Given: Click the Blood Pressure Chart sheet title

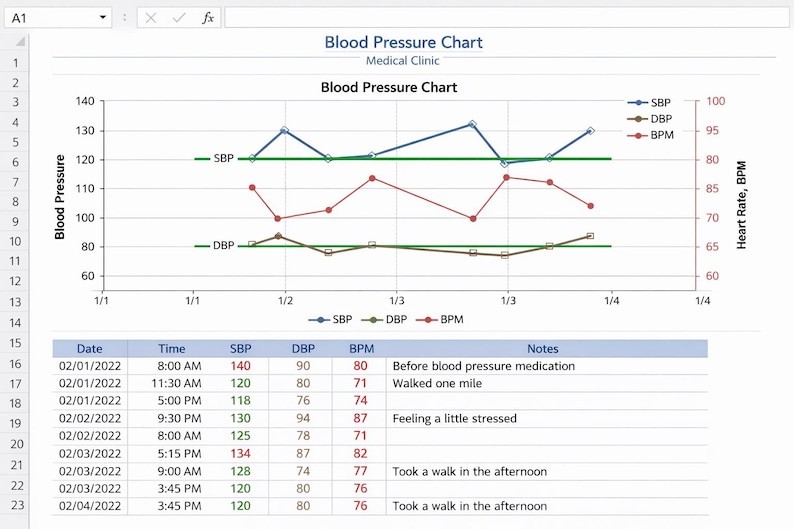Looking at the screenshot, I should point(404,42).
